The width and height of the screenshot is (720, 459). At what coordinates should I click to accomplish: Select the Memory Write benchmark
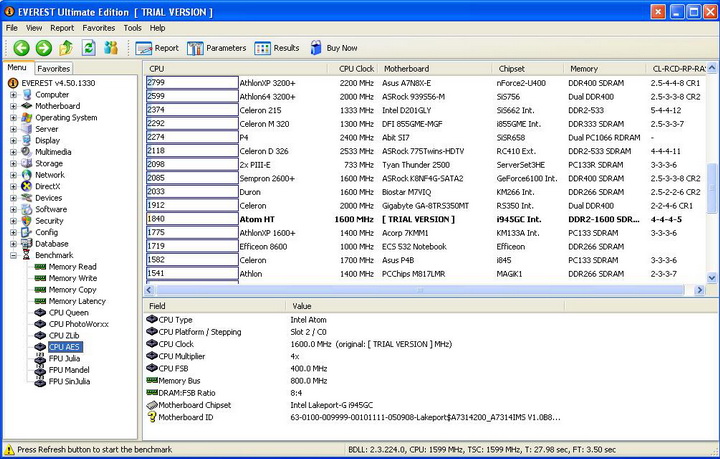(x=73, y=278)
